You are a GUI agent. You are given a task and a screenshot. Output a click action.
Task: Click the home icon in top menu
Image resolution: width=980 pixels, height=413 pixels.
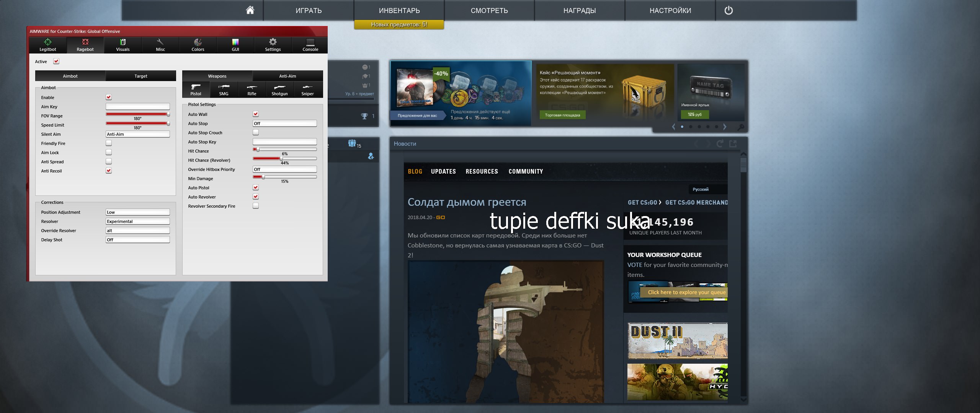pos(250,10)
